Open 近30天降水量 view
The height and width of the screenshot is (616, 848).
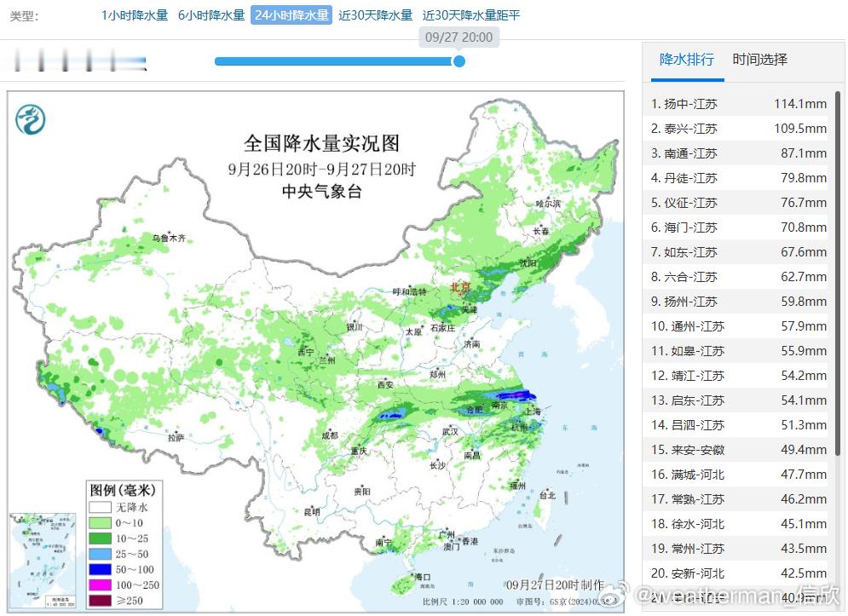(x=375, y=15)
